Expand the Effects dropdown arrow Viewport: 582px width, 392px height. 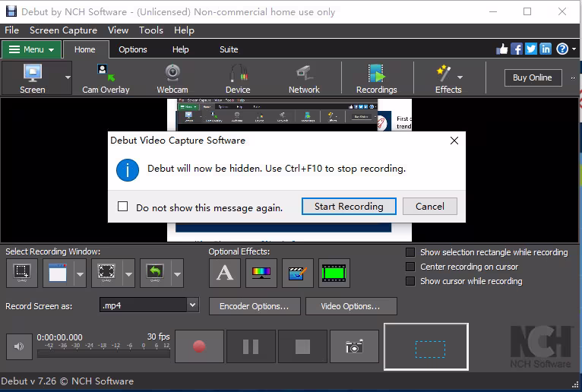(460, 77)
